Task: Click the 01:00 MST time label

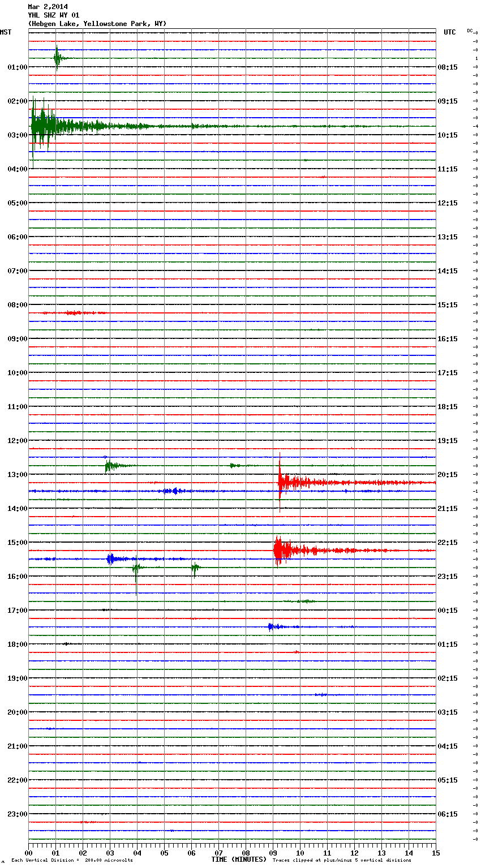Action: (18, 67)
